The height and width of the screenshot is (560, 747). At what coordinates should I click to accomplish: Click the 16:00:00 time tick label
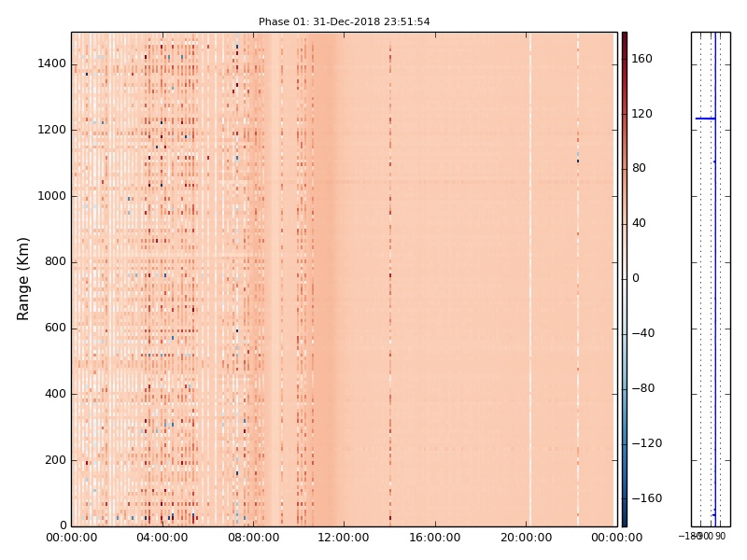click(435, 539)
